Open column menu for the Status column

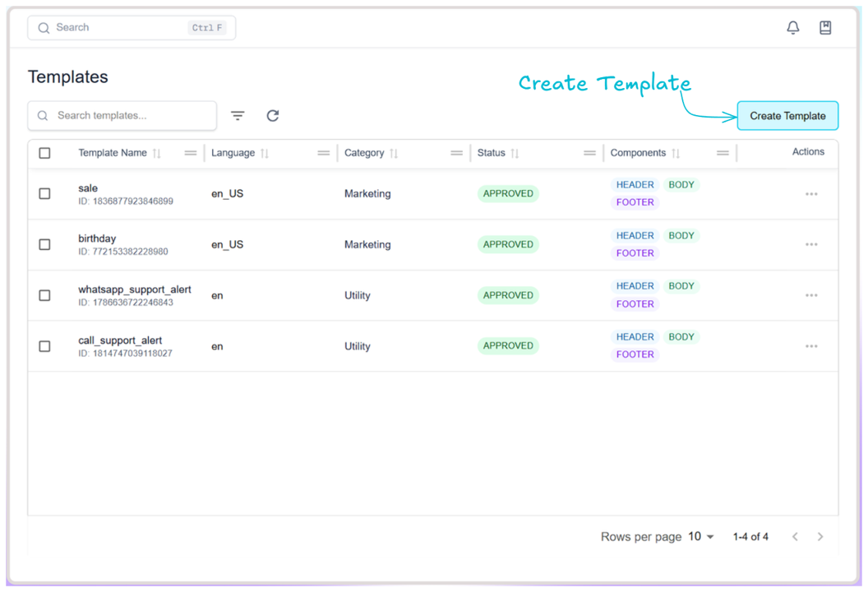(x=589, y=153)
